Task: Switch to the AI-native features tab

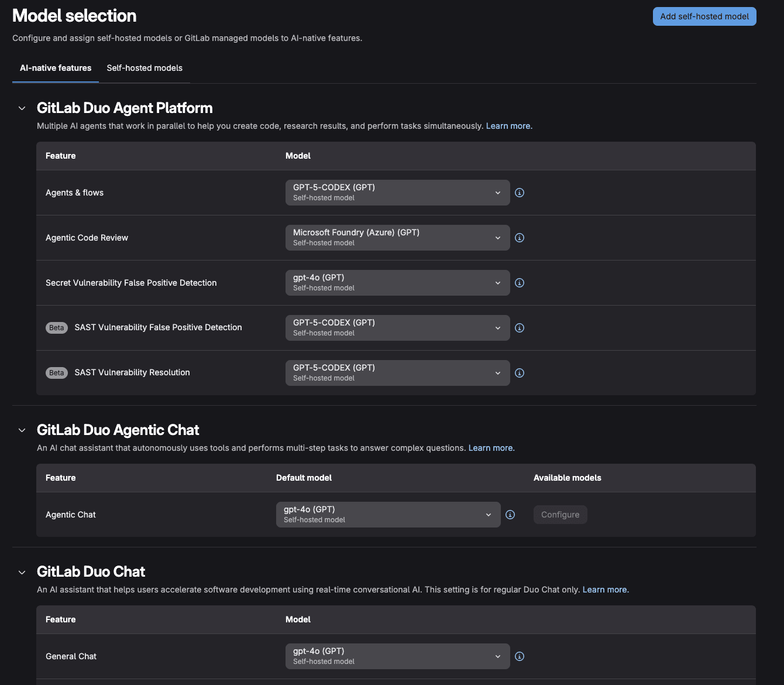Action: pyautogui.click(x=56, y=68)
